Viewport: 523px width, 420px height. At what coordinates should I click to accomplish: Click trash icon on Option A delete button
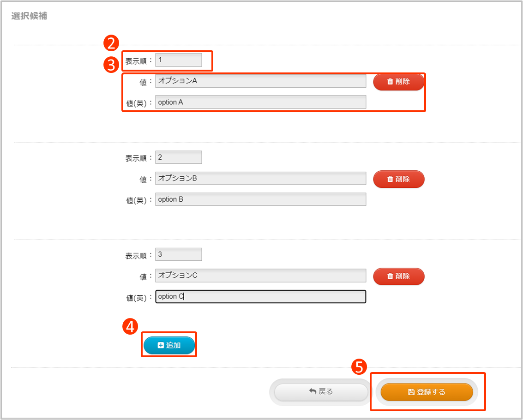[390, 82]
